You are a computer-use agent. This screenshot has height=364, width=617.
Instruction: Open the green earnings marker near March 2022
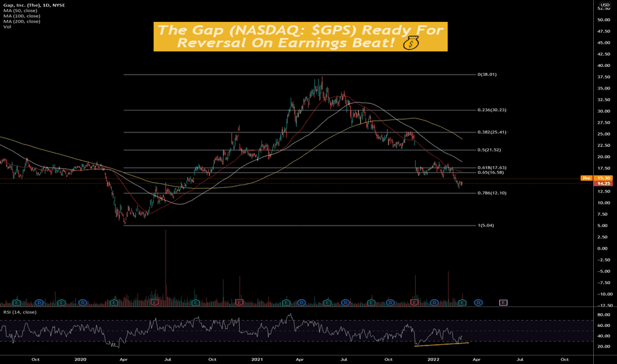coord(462,302)
